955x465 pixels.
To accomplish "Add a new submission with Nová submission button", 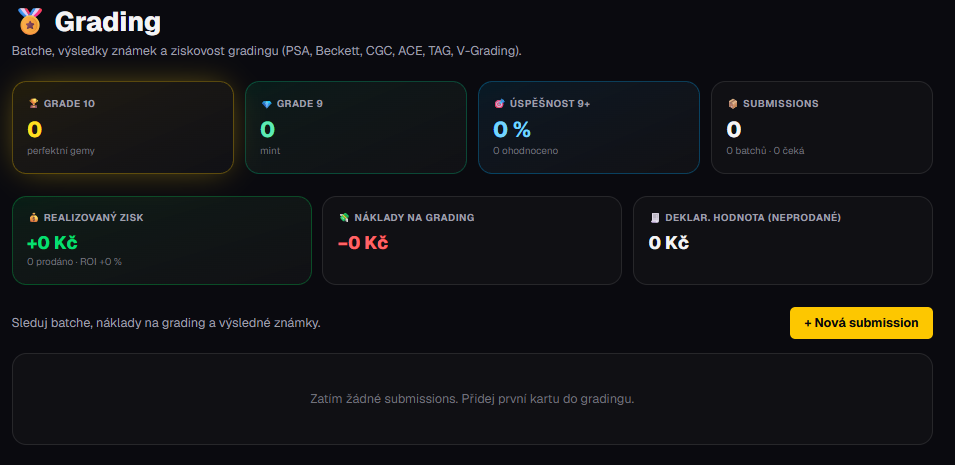I will pyautogui.click(x=861, y=323).
